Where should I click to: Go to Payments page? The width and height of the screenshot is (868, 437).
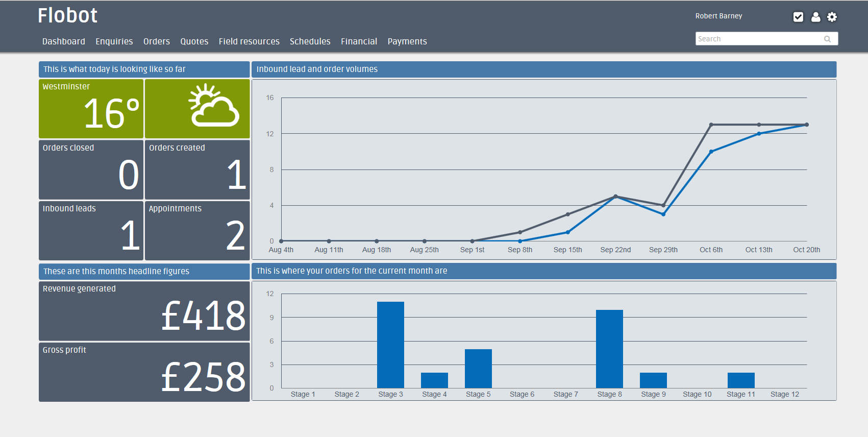tap(407, 41)
